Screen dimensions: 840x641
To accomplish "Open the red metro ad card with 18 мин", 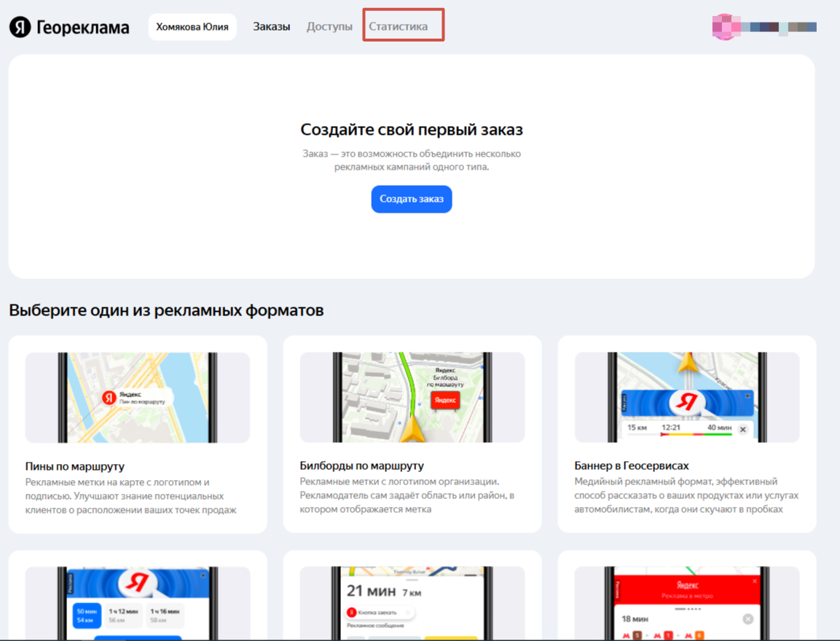I will coord(687,596).
